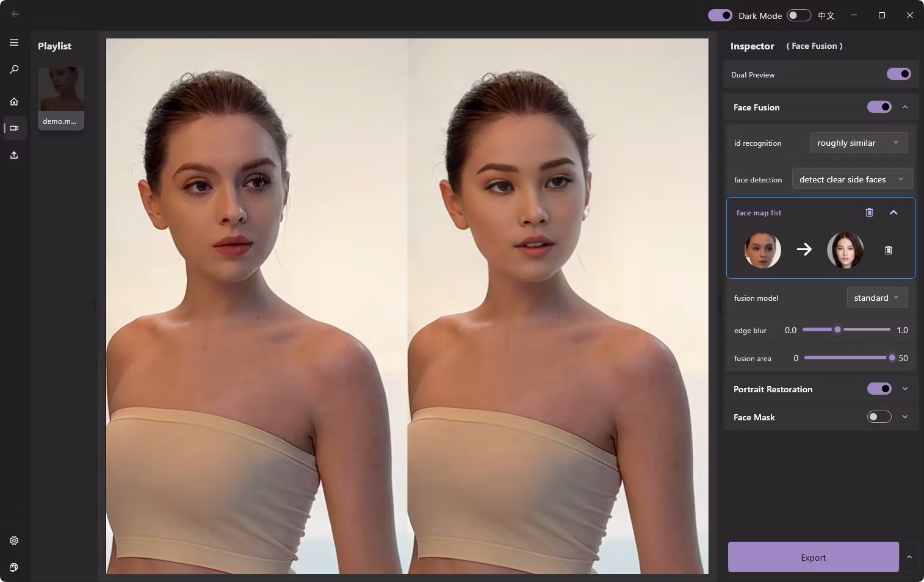The image size is (924, 582).
Task: Minimize the application window
Action: tap(854, 15)
